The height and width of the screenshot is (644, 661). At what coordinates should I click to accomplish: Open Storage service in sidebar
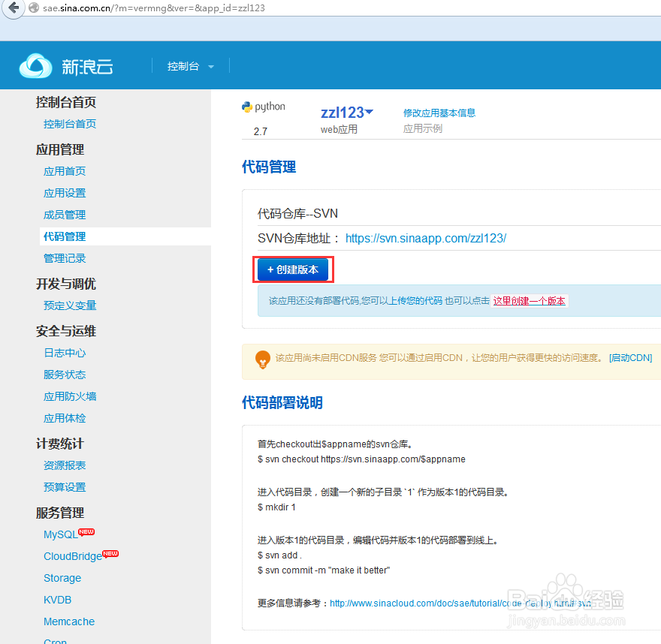(62, 578)
